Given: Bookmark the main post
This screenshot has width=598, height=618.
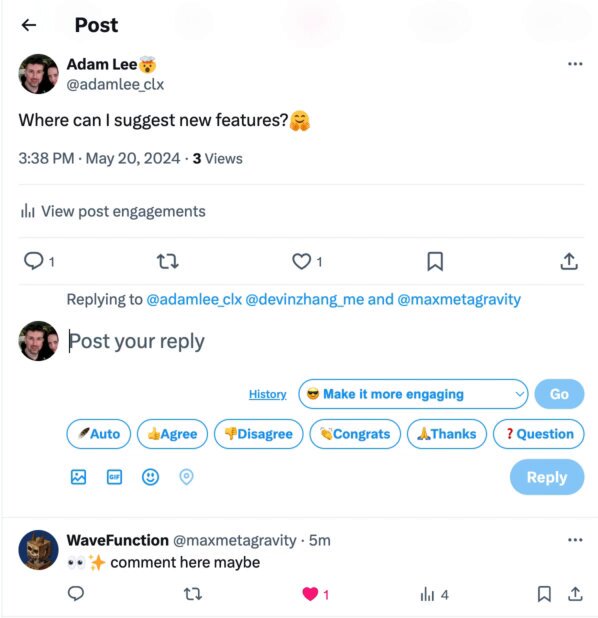Looking at the screenshot, I should tap(435, 261).
